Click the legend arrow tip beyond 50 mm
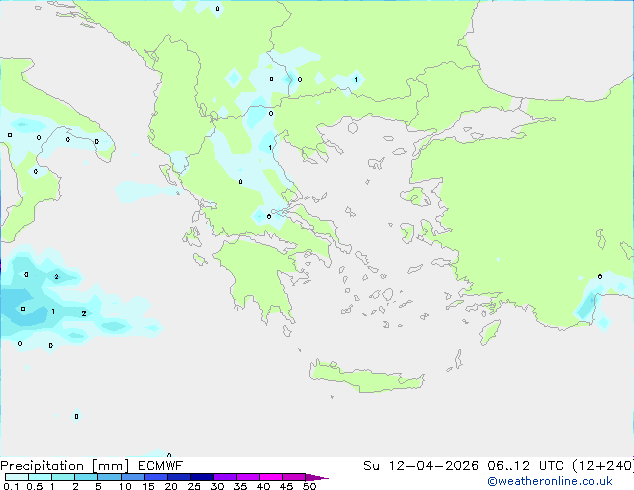Viewport: 634px width, 490px height. [x=317, y=477]
